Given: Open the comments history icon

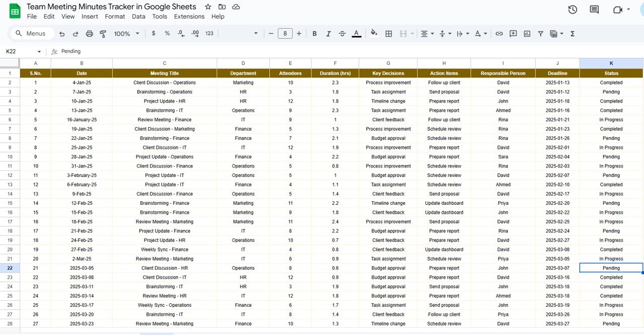Looking at the screenshot, I should 594,10.
